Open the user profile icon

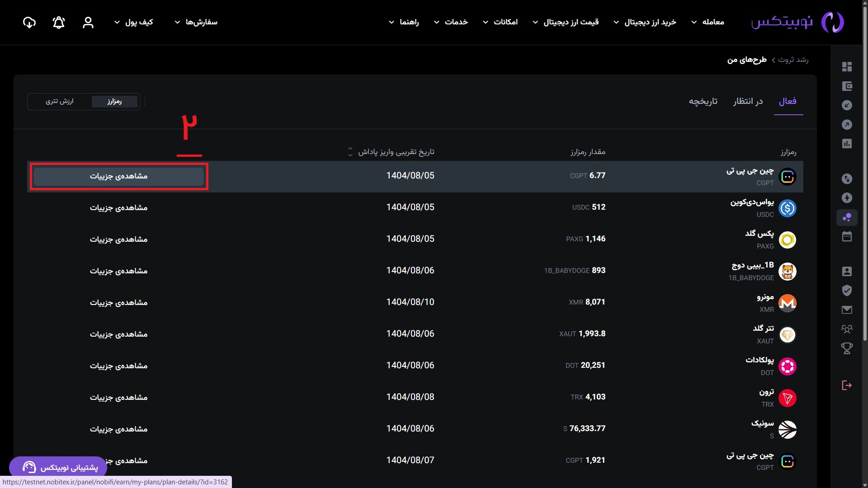click(88, 23)
